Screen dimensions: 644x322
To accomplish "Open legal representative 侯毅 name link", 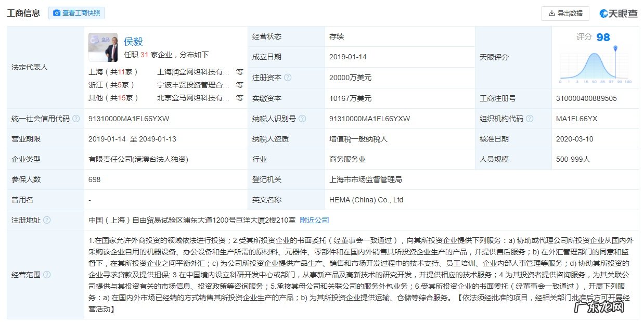I will click(x=133, y=42).
